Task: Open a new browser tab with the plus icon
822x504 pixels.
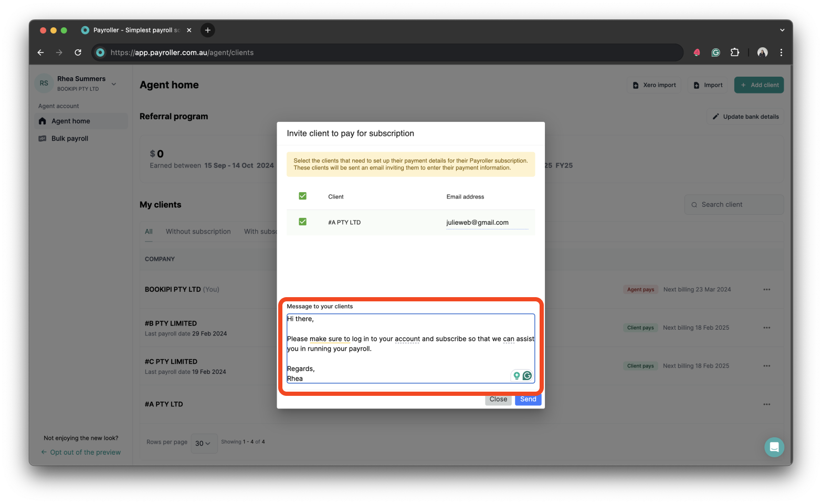Action: (x=208, y=30)
